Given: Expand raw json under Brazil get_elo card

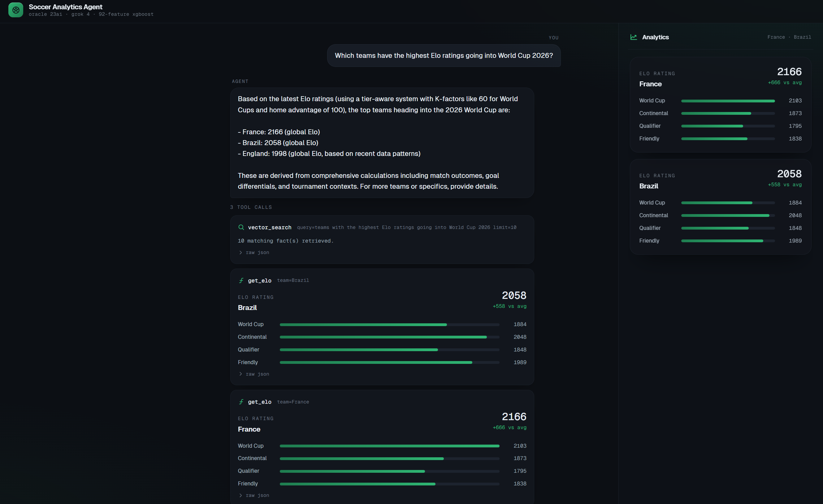Looking at the screenshot, I should pyautogui.click(x=254, y=374).
